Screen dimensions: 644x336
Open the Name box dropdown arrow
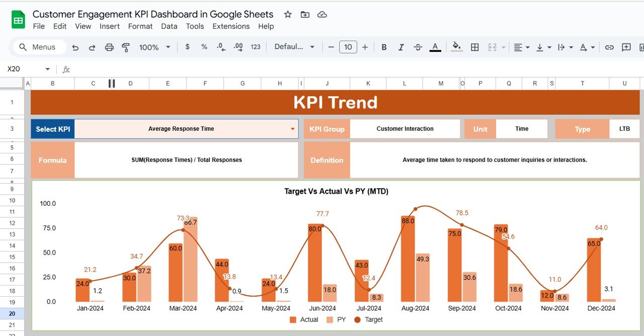point(48,69)
